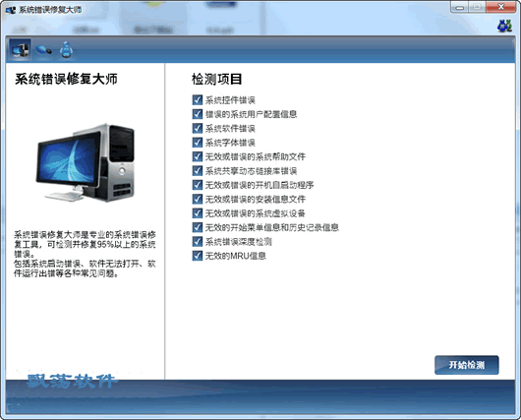The image size is (521, 420).
Task: Toggle 错误的系统用户配置信息 checkbox
Action: click(198, 114)
